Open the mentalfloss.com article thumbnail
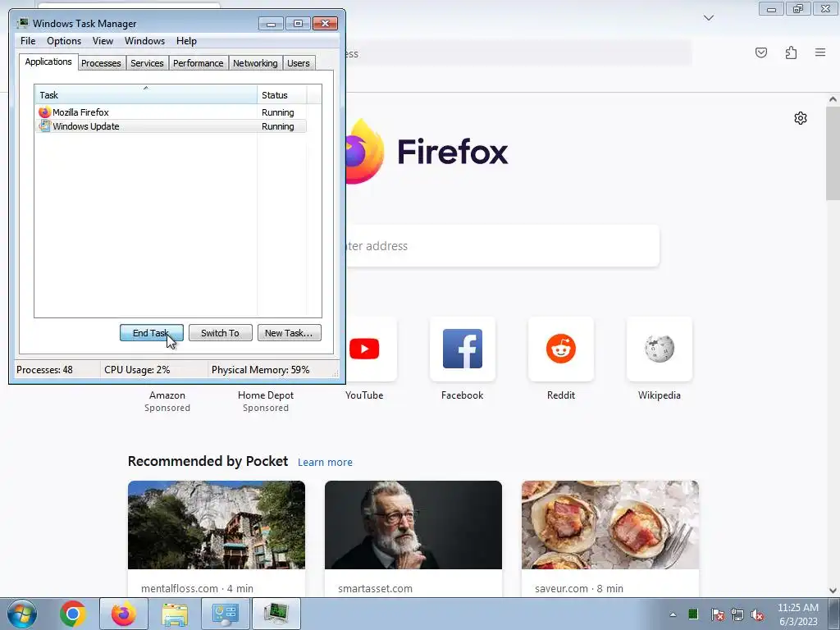 click(217, 525)
